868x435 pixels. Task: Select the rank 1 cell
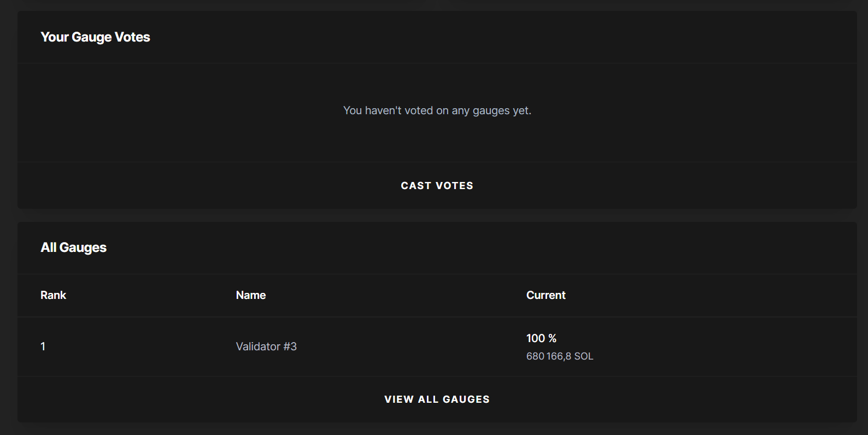[x=43, y=346]
